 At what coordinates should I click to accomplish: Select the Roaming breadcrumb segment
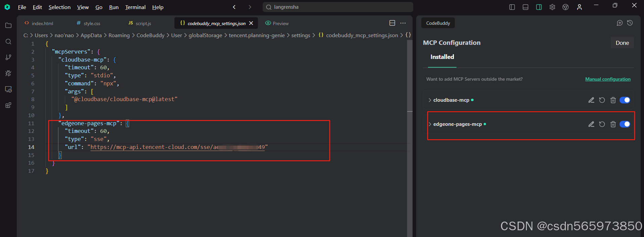119,35
